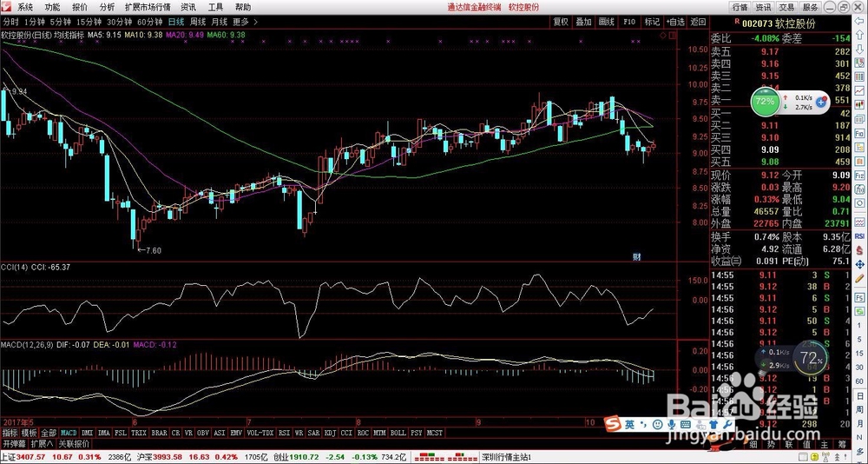The height and width of the screenshot is (464, 868).
Task: Click the 交易 button at top right
Action: click(786, 7)
